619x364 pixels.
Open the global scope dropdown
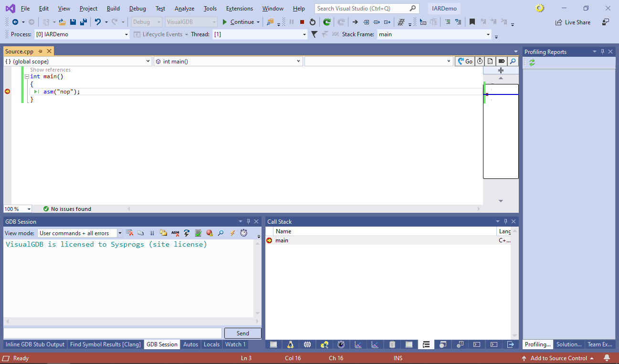[77, 61]
